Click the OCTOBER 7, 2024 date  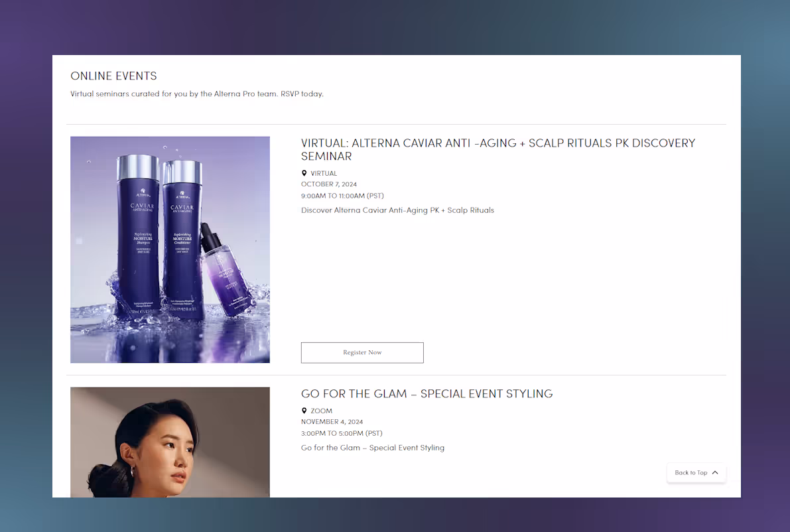tap(329, 184)
